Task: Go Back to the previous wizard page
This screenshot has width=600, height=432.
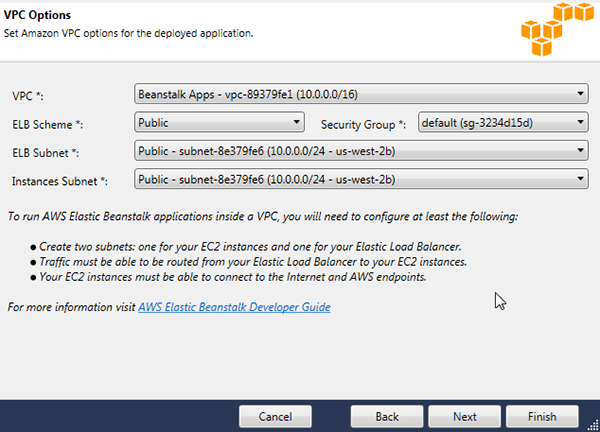Action: [387, 416]
